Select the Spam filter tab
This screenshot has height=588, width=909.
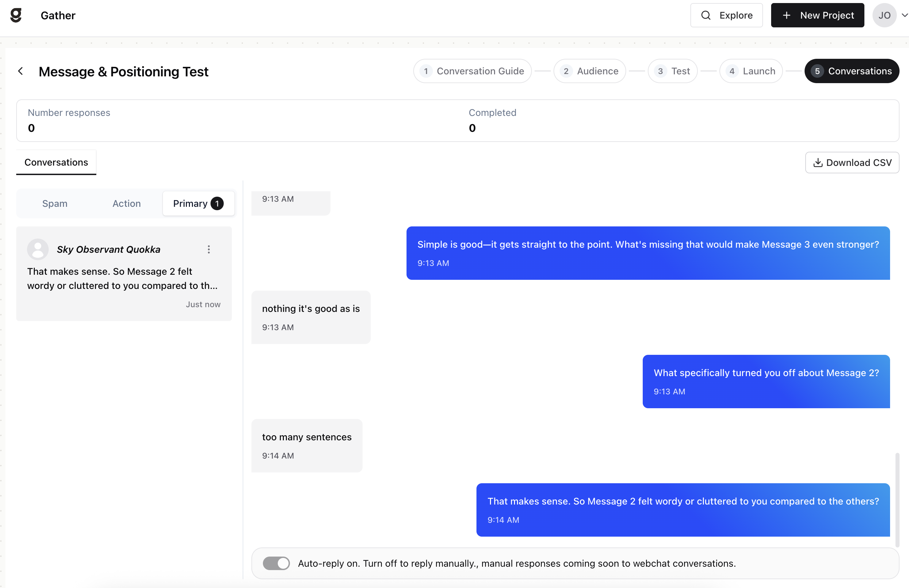click(55, 203)
